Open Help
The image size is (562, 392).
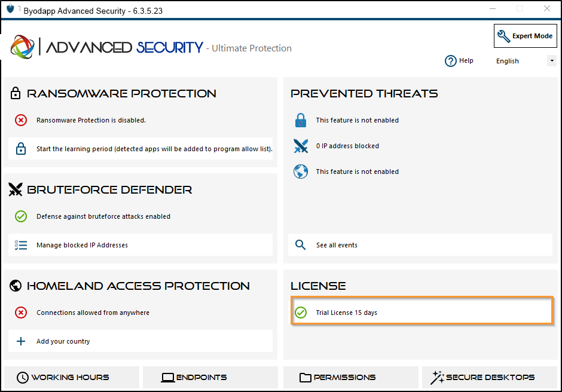[459, 60]
